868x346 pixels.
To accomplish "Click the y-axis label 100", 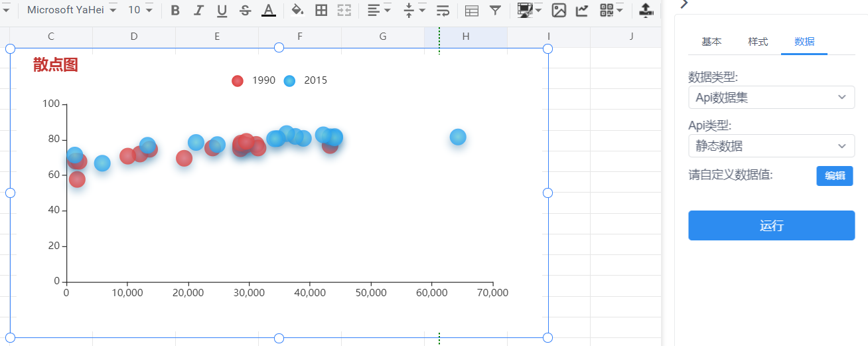I will pyautogui.click(x=50, y=104).
